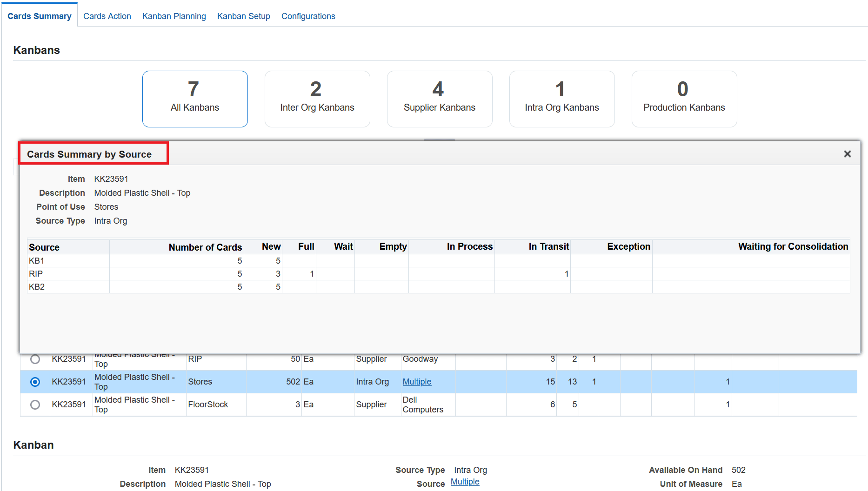This screenshot has height=491, width=868.
Task: Choose the Production Kanbans tile
Action: (x=684, y=99)
